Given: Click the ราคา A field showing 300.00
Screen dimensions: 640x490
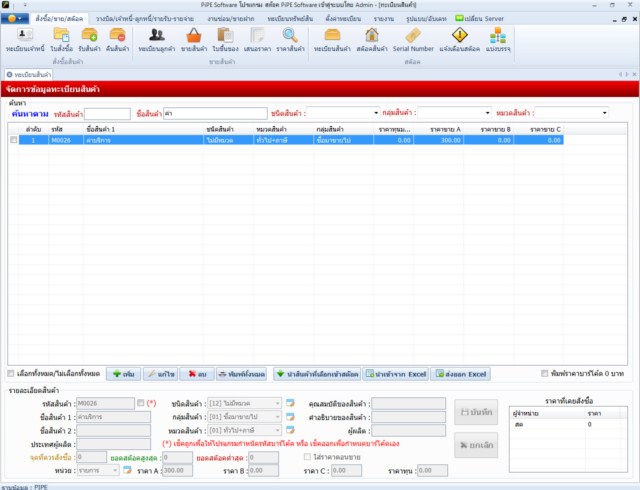Looking at the screenshot, I should (x=178, y=470).
